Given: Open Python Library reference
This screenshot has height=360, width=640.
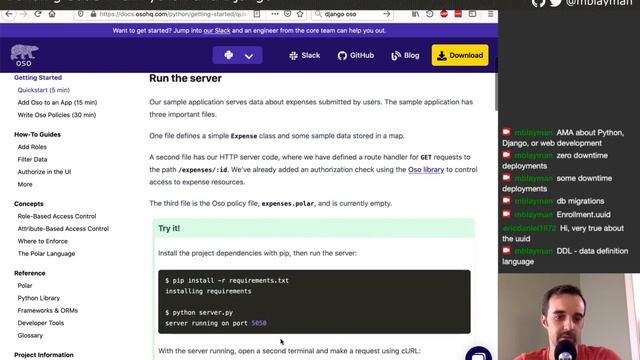Looking at the screenshot, I should pos(39,298).
